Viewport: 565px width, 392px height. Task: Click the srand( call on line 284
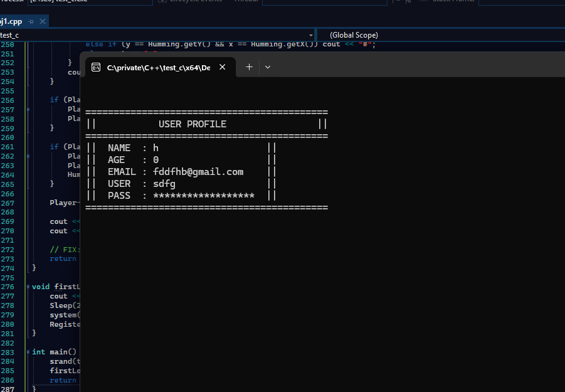click(x=65, y=361)
